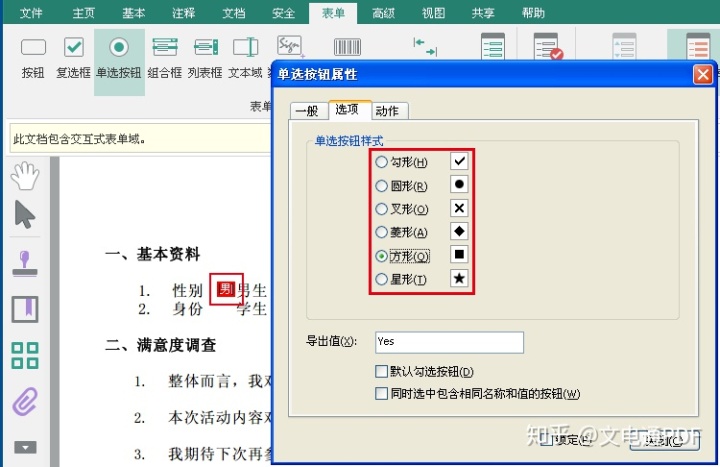Choose the 方形(Q) square style radio button
720x467 pixels.
tap(381, 256)
